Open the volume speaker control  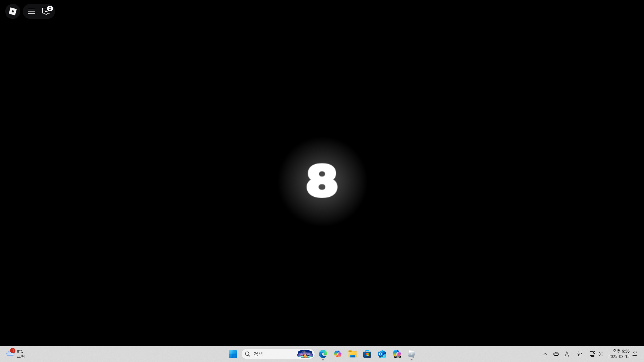pos(600,354)
